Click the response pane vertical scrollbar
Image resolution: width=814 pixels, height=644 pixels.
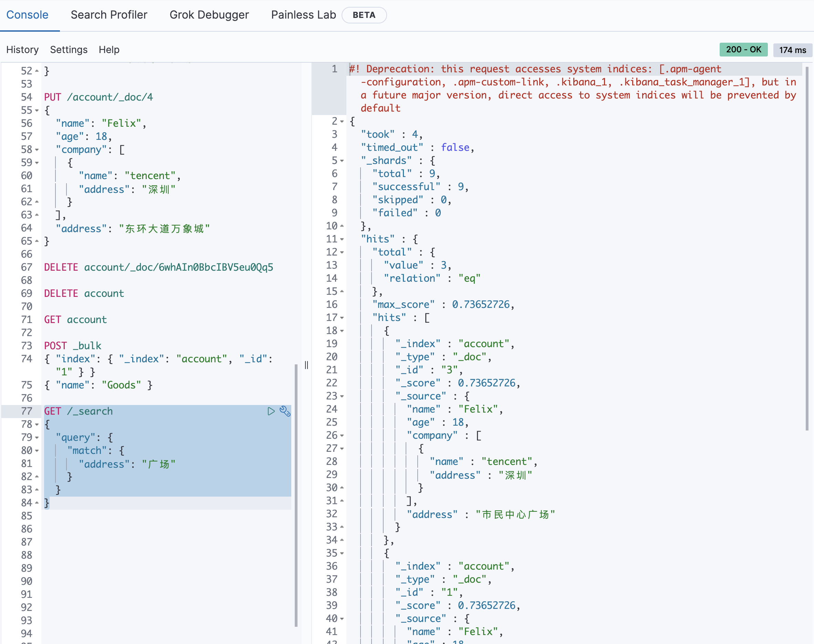(807, 249)
